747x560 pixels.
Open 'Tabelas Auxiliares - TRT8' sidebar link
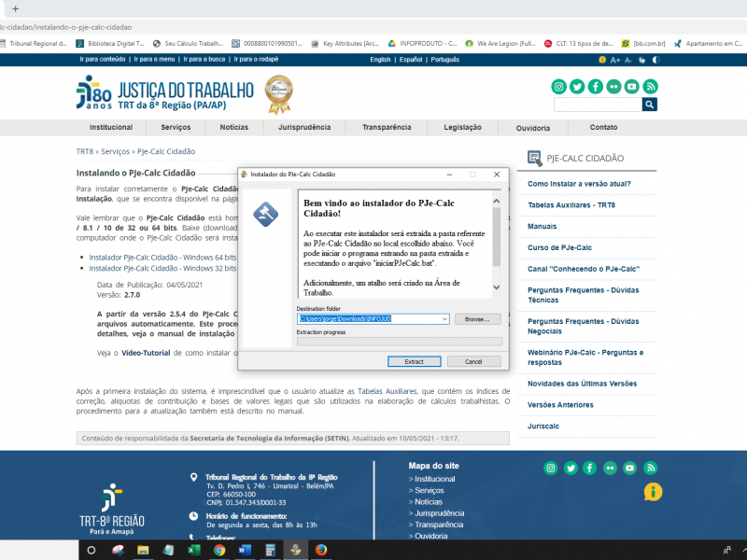coord(571,205)
